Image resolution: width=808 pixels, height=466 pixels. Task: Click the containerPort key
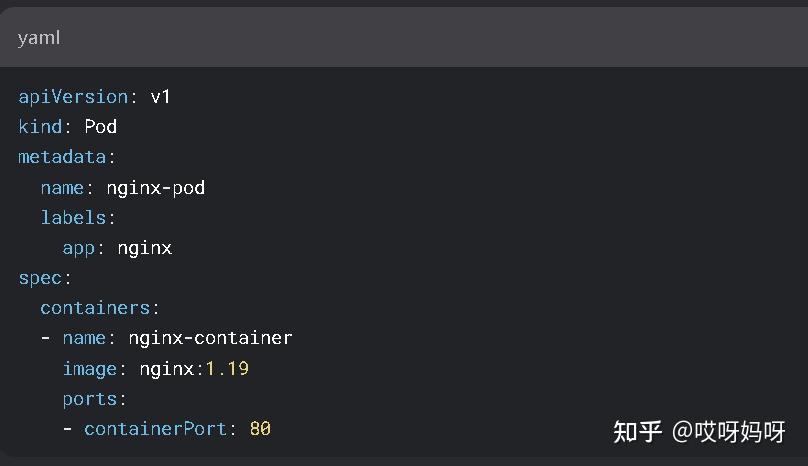click(x=155, y=429)
